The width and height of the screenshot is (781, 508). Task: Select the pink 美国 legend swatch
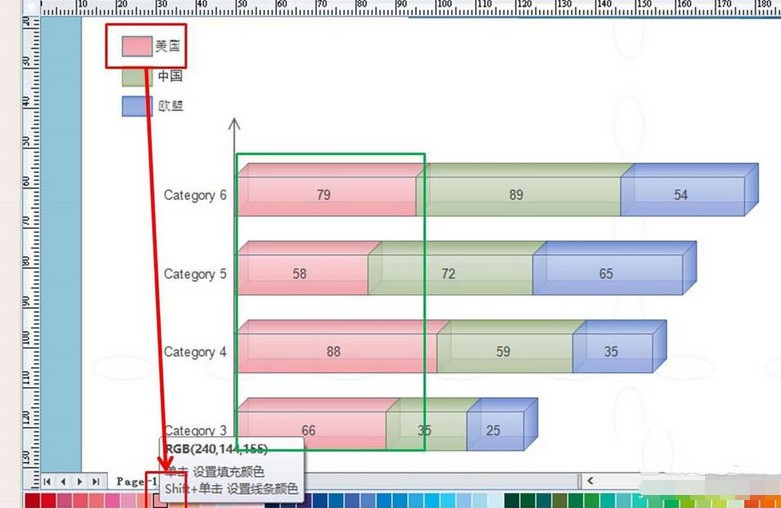[x=137, y=46]
